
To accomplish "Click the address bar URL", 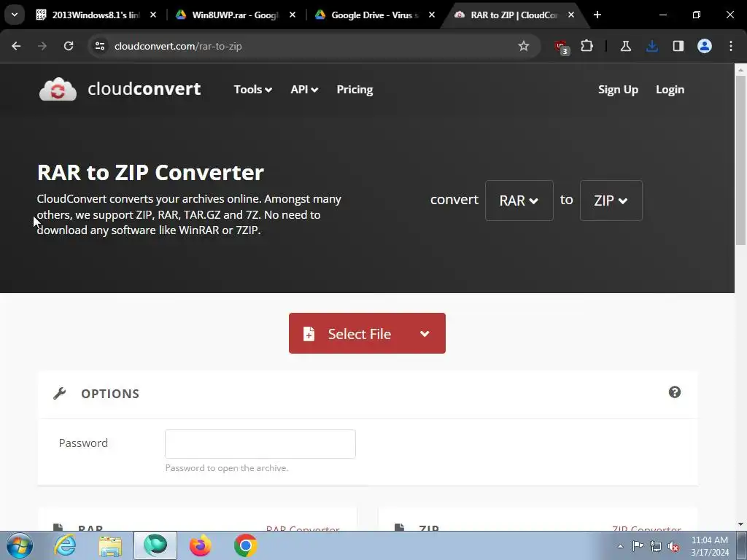I will click(178, 46).
